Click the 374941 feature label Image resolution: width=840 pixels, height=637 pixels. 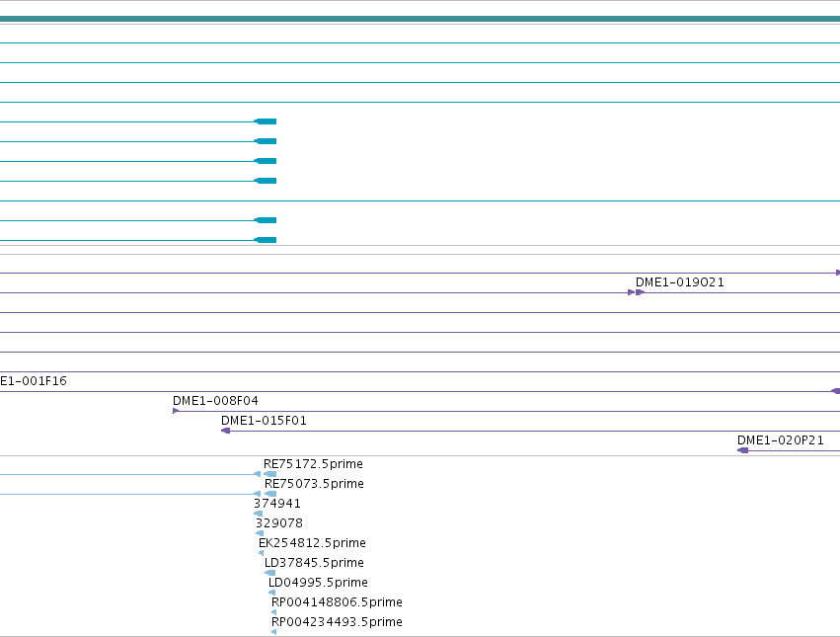tap(277, 504)
